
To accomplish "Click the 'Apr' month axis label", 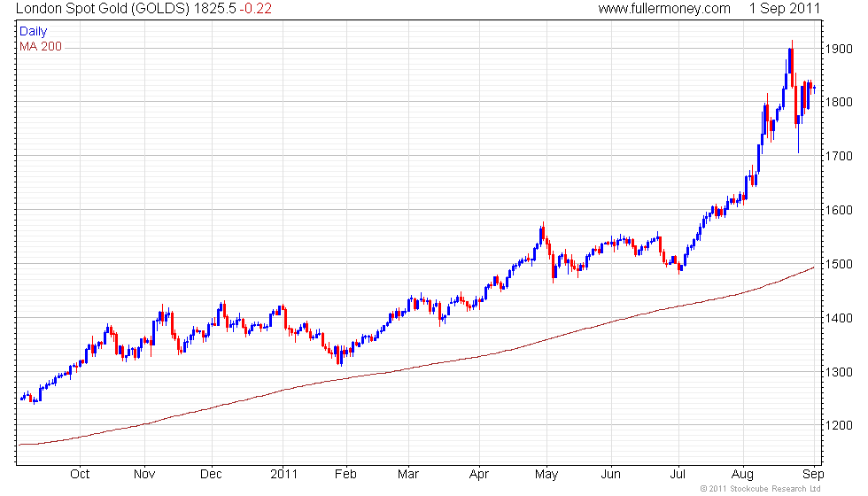I will click(x=479, y=475).
